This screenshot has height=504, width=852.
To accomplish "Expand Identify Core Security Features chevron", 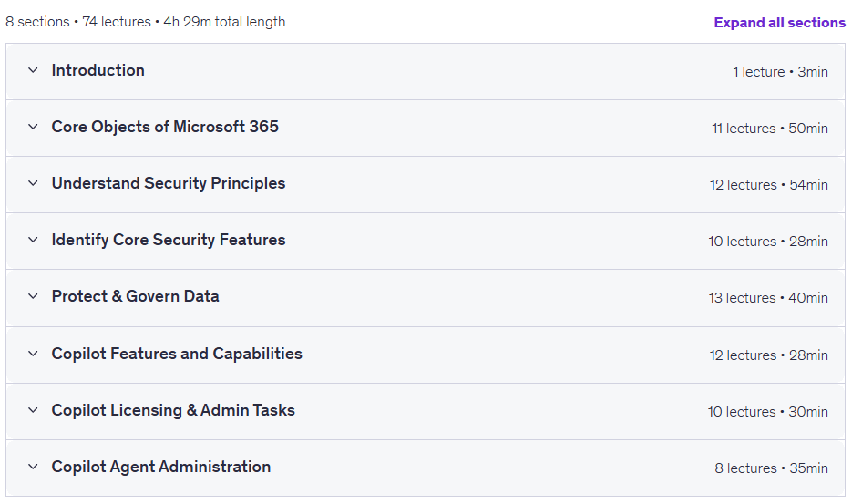I will point(33,240).
